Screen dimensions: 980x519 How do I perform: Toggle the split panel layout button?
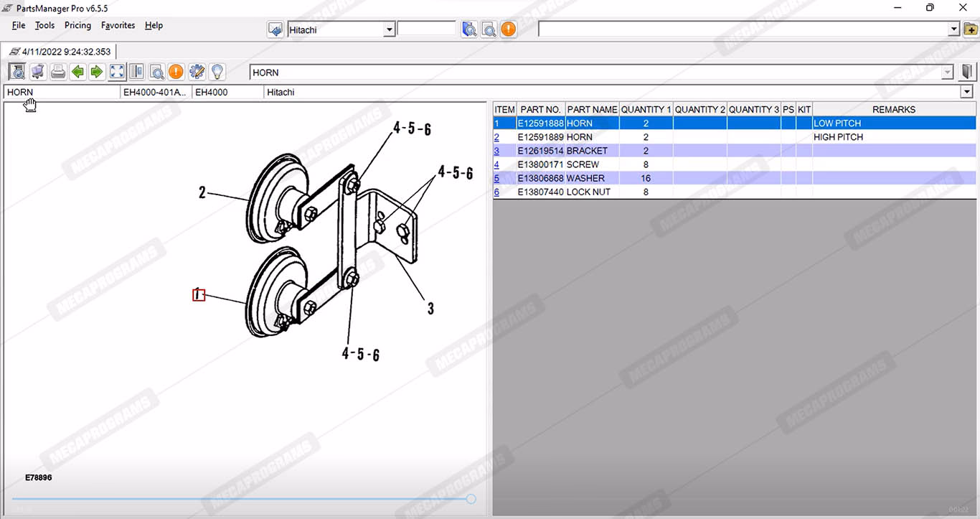point(136,72)
